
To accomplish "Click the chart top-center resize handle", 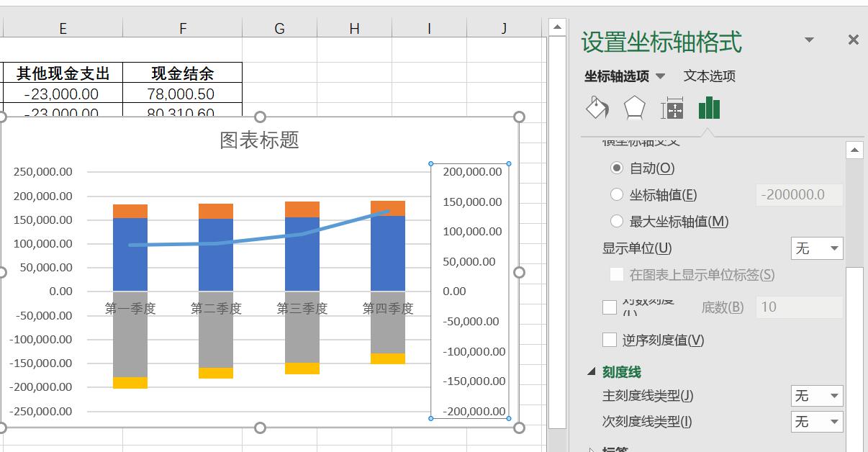I will (x=261, y=117).
